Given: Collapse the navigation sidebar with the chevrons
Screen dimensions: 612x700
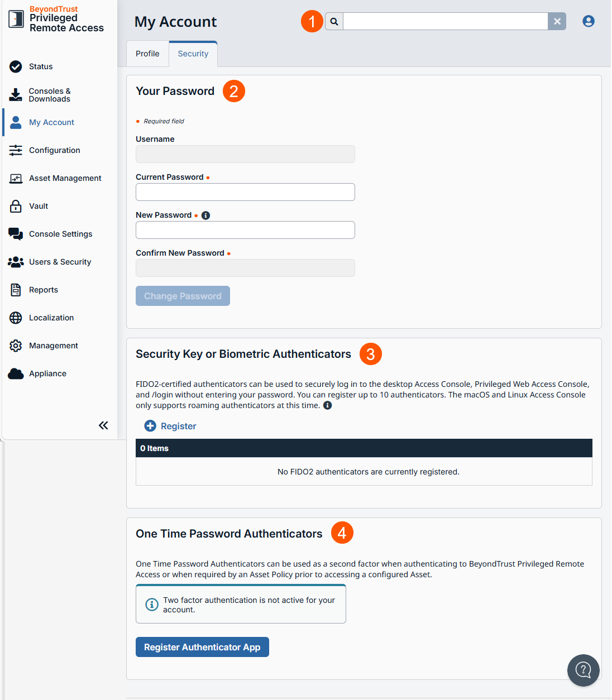Looking at the screenshot, I should [x=103, y=425].
